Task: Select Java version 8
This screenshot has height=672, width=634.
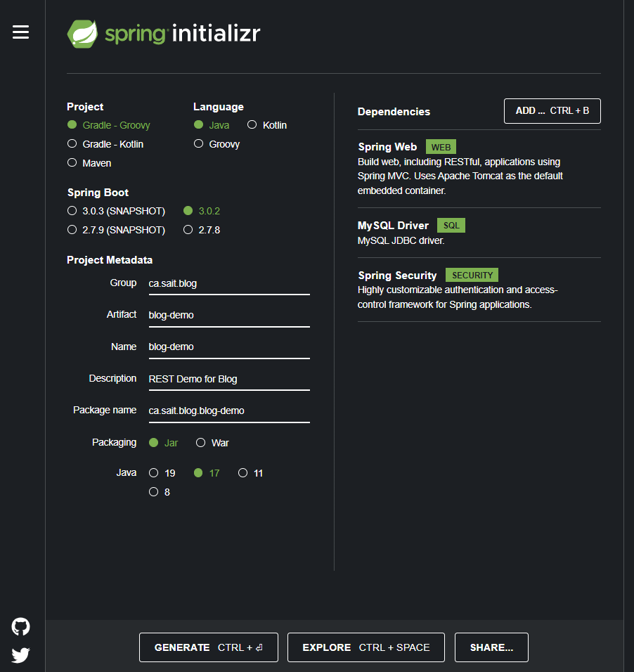Action: pos(160,492)
